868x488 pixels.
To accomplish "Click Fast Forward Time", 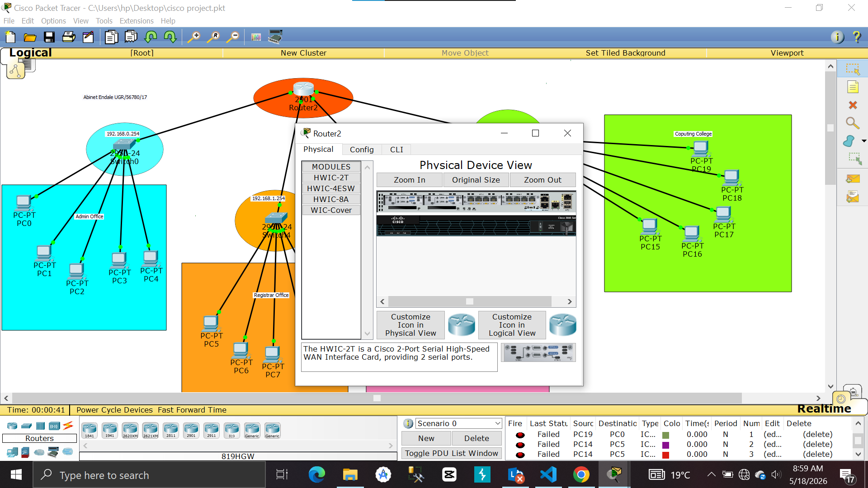I will click(x=192, y=410).
